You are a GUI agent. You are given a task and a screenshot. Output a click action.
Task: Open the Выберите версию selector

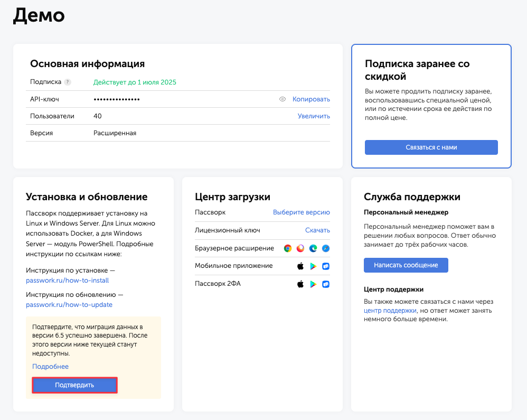pos(302,212)
